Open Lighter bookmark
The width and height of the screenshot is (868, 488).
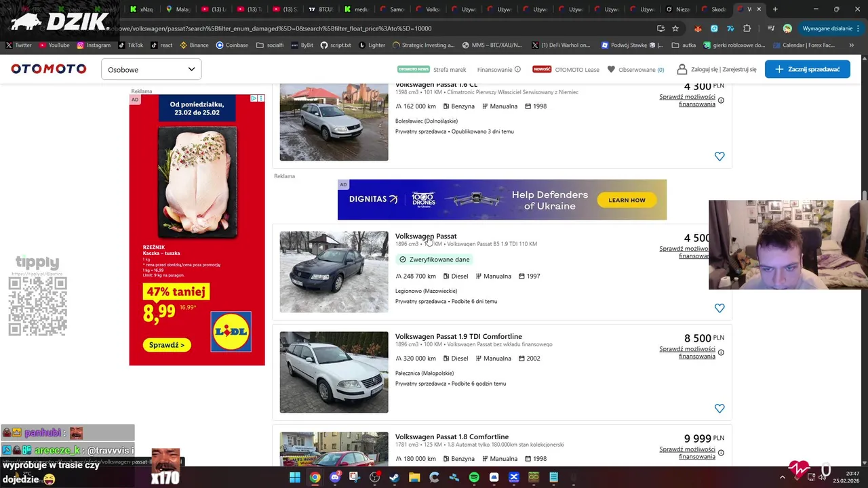(371, 45)
